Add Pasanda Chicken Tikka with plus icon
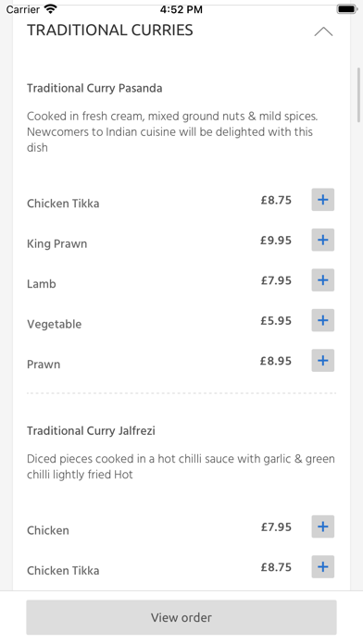 pyautogui.click(x=322, y=200)
